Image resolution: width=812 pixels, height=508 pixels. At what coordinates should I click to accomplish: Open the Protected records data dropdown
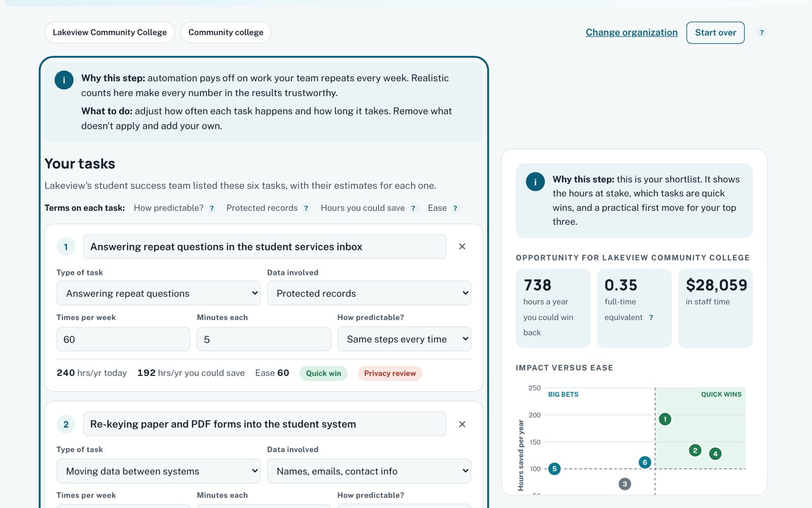(x=369, y=293)
